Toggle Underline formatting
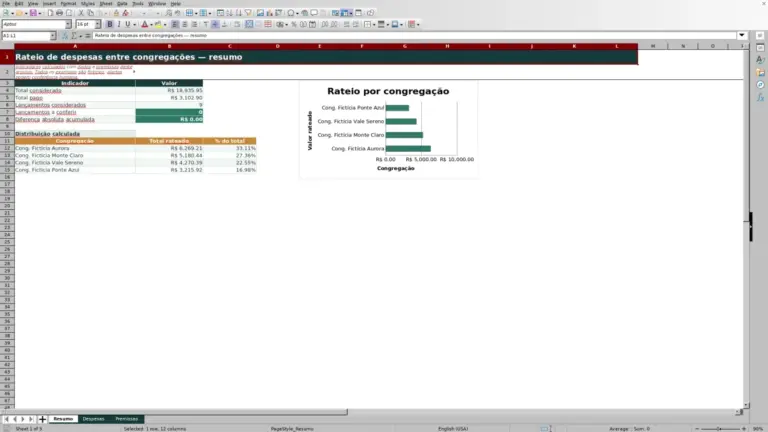This screenshot has height=432, width=768. coord(128,24)
